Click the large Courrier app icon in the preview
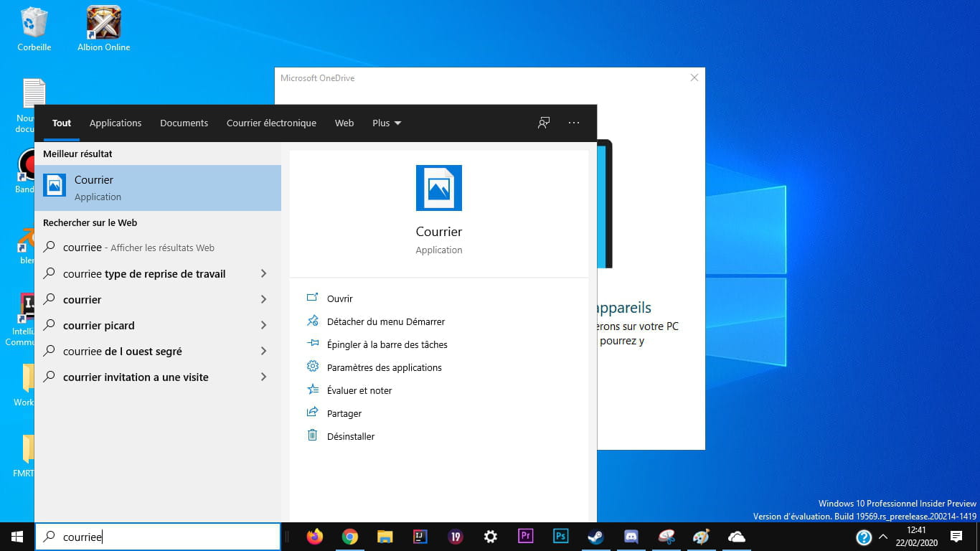Image resolution: width=980 pixels, height=551 pixels. (x=439, y=188)
